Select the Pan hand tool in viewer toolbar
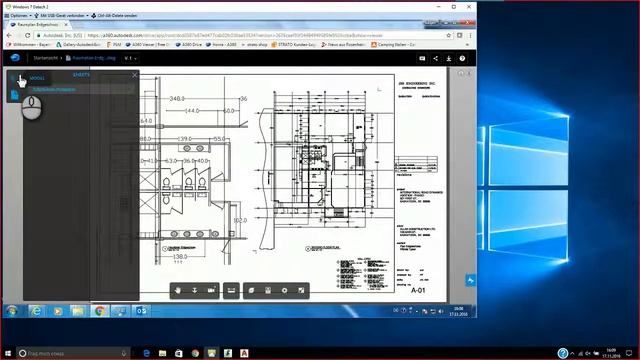 [x=178, y=290]
